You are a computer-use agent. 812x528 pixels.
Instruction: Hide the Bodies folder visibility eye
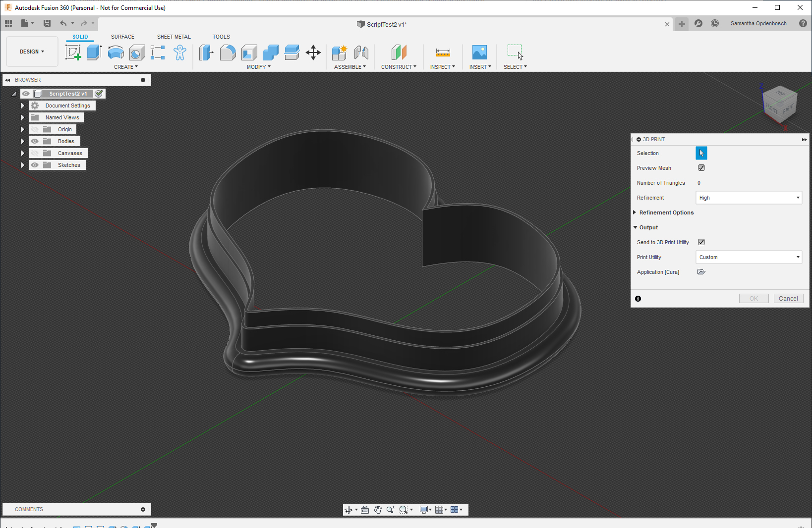click(x=35, y=141)
